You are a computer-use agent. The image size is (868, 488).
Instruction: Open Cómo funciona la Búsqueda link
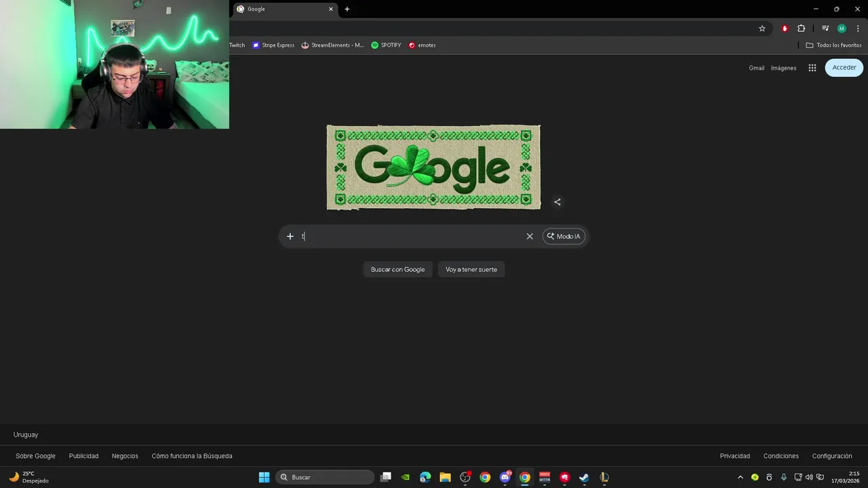coord(192,456)
